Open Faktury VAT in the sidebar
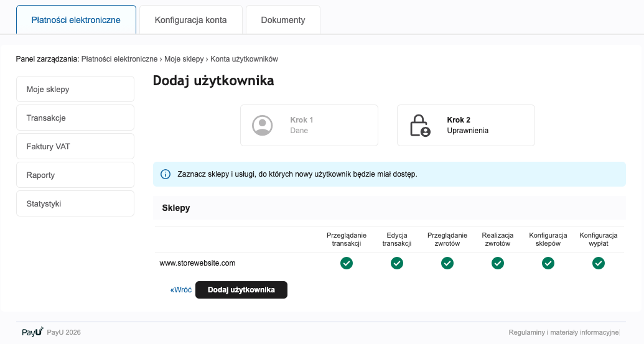The image size is (644, 344). (x=75, y=146)
